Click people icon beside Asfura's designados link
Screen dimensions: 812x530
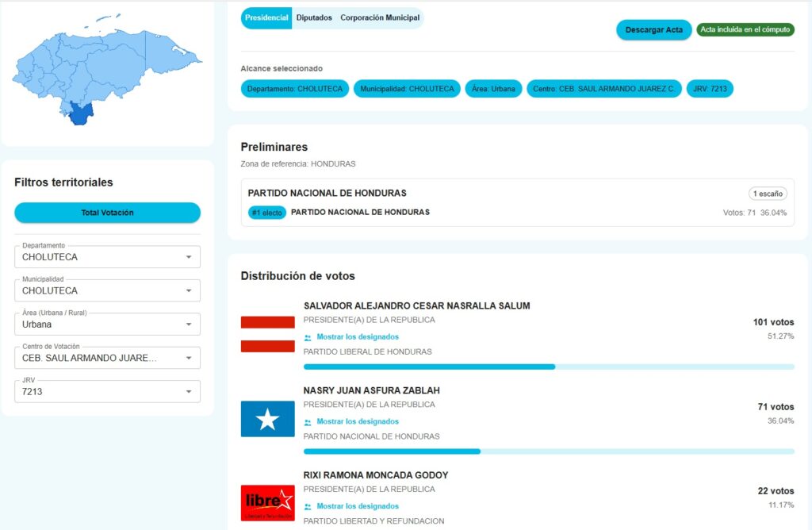click(x=308, y=422)
